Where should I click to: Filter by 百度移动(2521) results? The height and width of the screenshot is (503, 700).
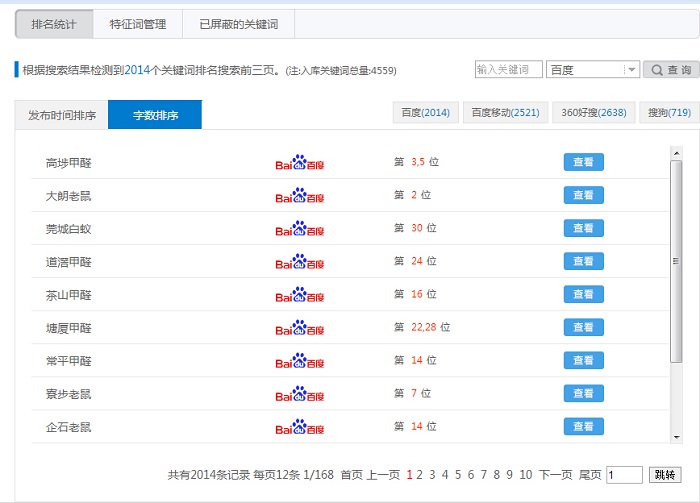coord(505,113)
